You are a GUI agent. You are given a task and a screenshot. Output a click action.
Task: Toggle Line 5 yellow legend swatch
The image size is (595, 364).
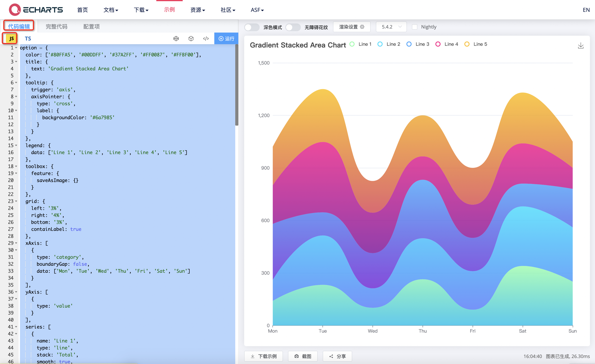point(467,44)
